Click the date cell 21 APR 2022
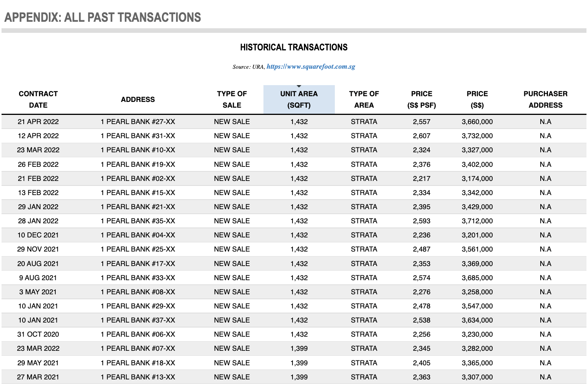 (38, 122)
